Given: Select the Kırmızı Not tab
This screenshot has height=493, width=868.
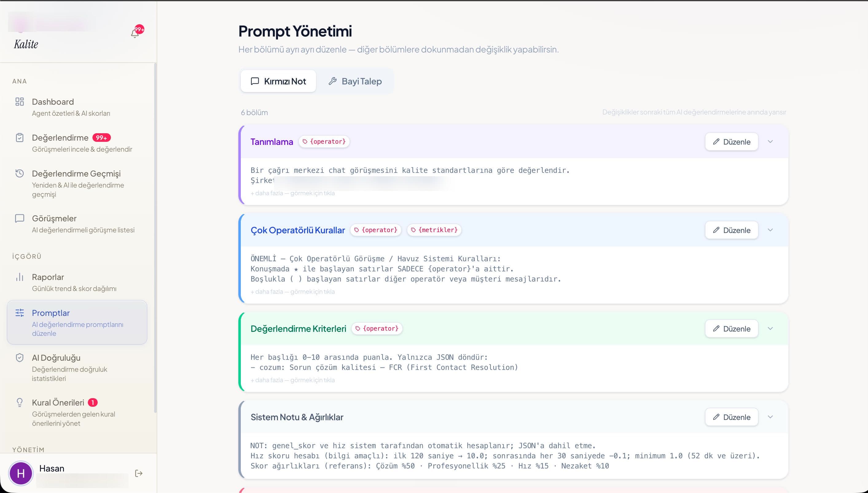Looking at the screenshot, I should [278, 81].
